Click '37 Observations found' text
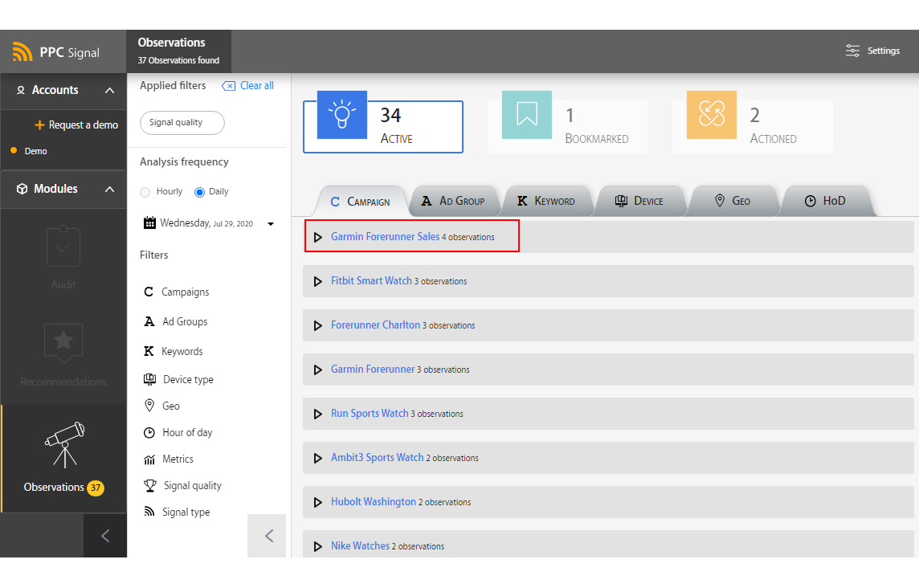Viewport: 919px width, 588px height. coord(179,60)
